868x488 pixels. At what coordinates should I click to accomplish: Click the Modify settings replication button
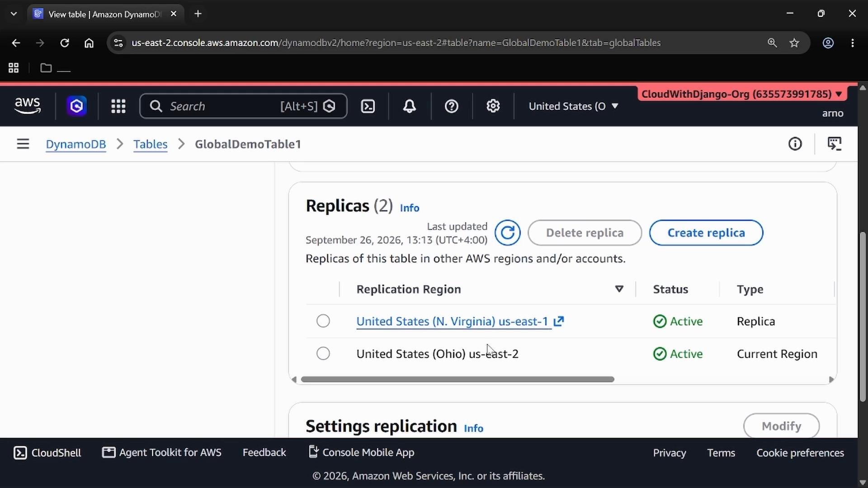point(781,426)
